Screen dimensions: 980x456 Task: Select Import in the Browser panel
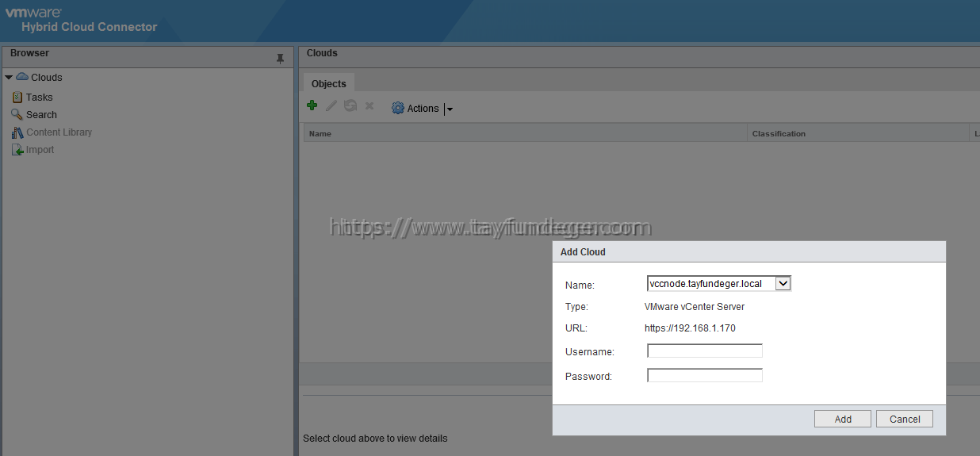pyautogui.click(x=40, y=150)
